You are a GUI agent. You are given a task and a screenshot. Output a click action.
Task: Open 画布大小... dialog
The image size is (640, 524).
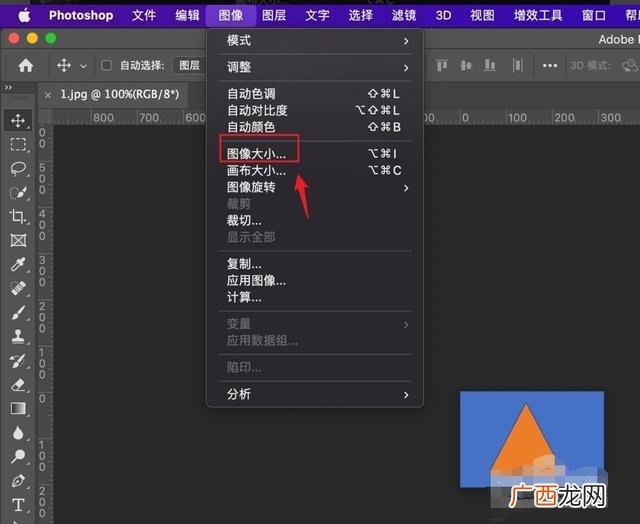pyautogui.click(x=315, y=171)
